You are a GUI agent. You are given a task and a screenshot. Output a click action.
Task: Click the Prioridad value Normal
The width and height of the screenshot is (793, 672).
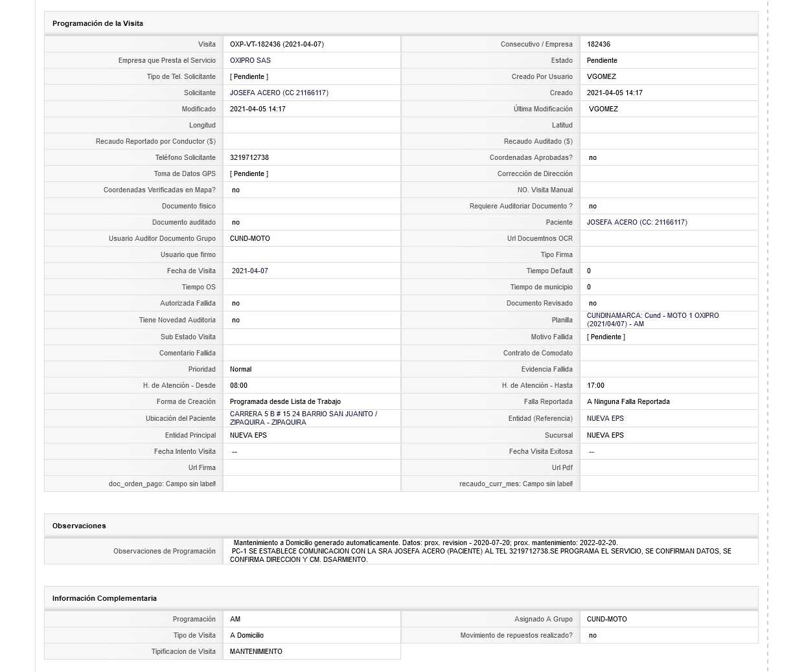[241, 369]
